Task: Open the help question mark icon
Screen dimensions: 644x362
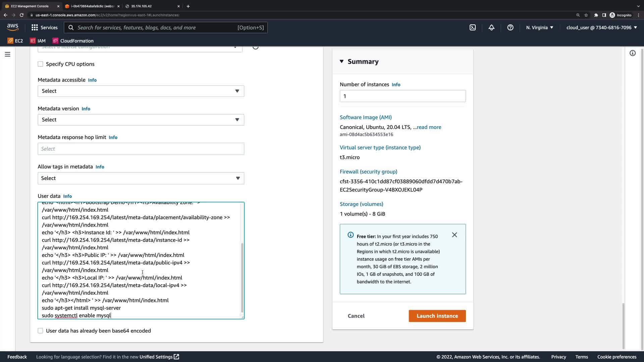Action: (510, 27)
